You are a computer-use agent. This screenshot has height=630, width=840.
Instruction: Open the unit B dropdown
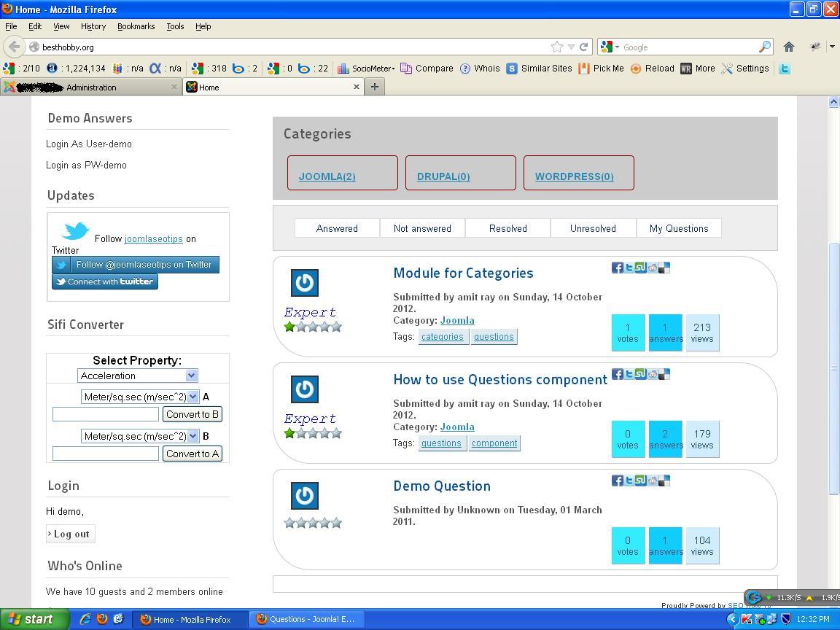coord(140,436)
